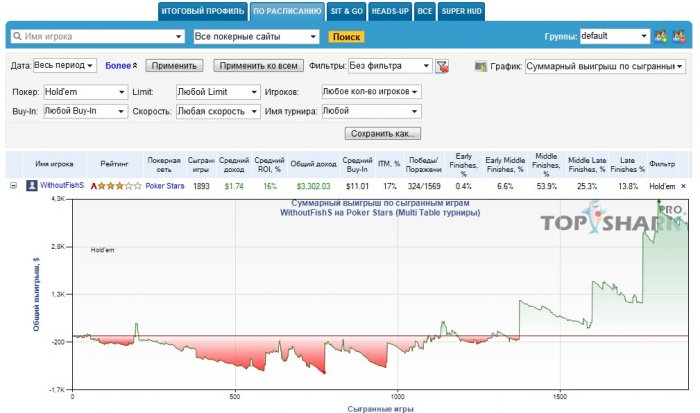The height and width of the screenshot is (413, 700).
Task: Collapse filters via Более link
Action: 121,65
